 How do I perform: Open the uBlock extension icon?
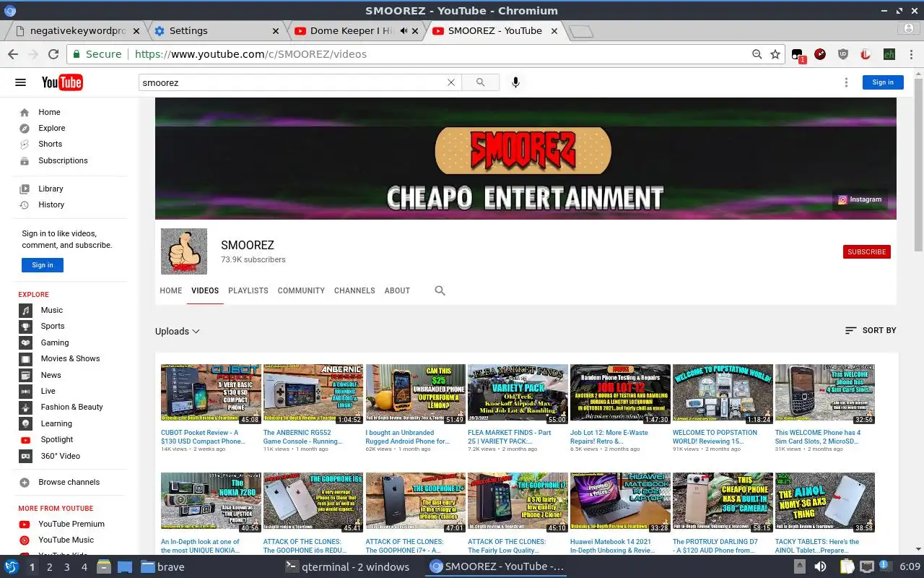pyautogui.click(x=843, y=54)
